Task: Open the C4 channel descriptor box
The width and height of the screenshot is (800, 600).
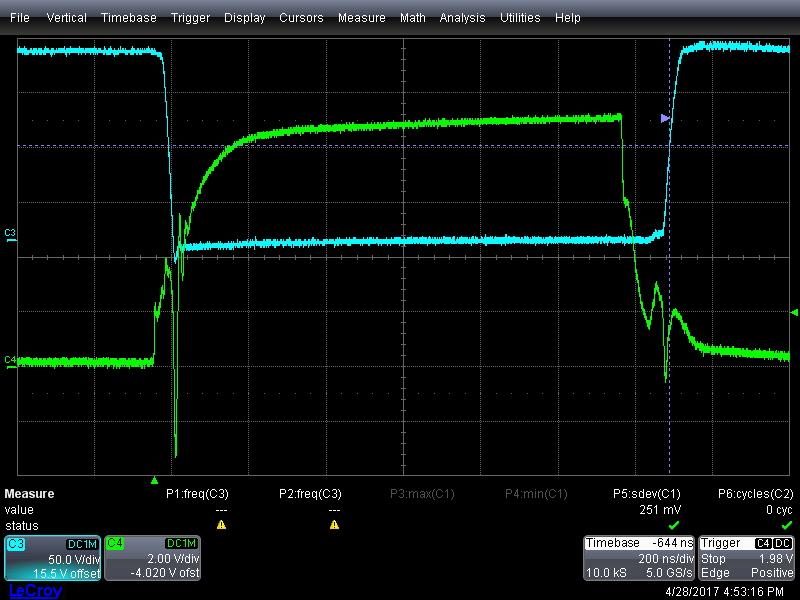Action: pyautogui.click(x=153, y=558)
